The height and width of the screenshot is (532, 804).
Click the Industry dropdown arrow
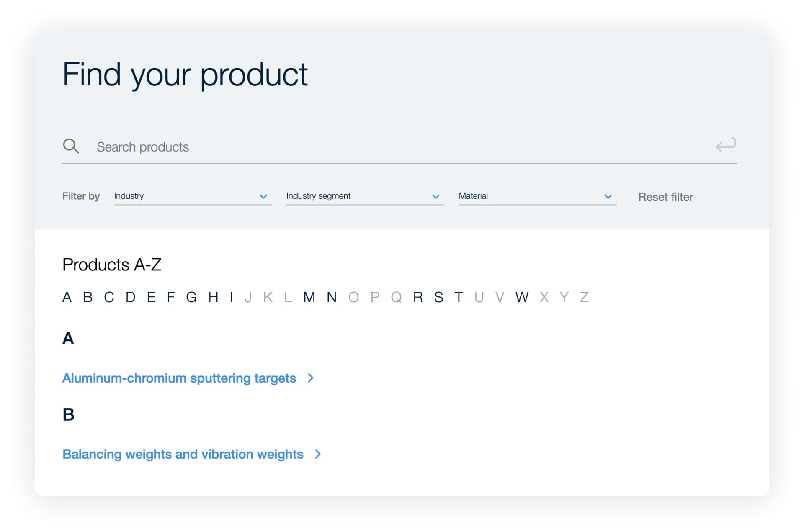(263, 196)
